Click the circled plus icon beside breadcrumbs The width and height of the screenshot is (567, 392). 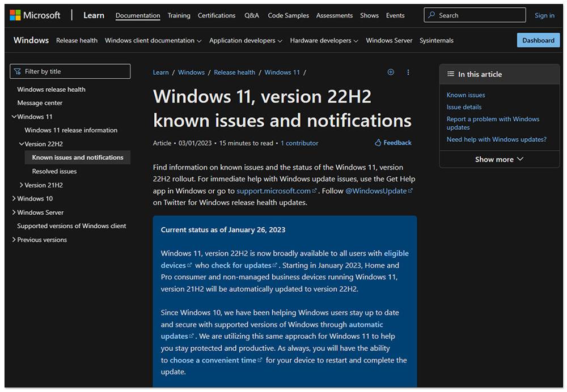point(391,72)
